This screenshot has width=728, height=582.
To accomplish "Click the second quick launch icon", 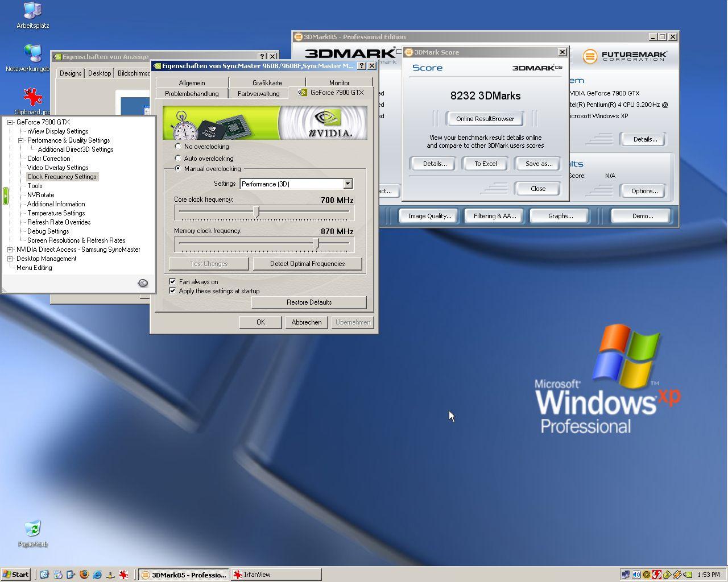I will pos(58,575).
